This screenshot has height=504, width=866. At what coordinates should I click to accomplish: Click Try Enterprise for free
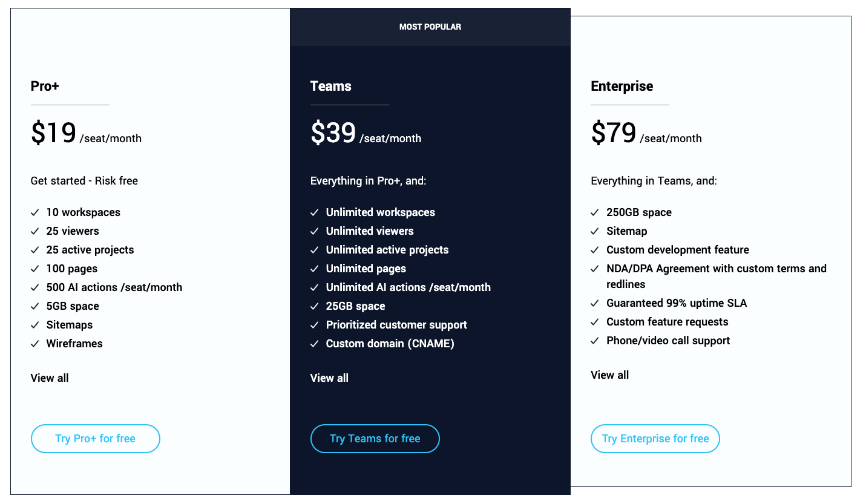[x=655, y=439]
